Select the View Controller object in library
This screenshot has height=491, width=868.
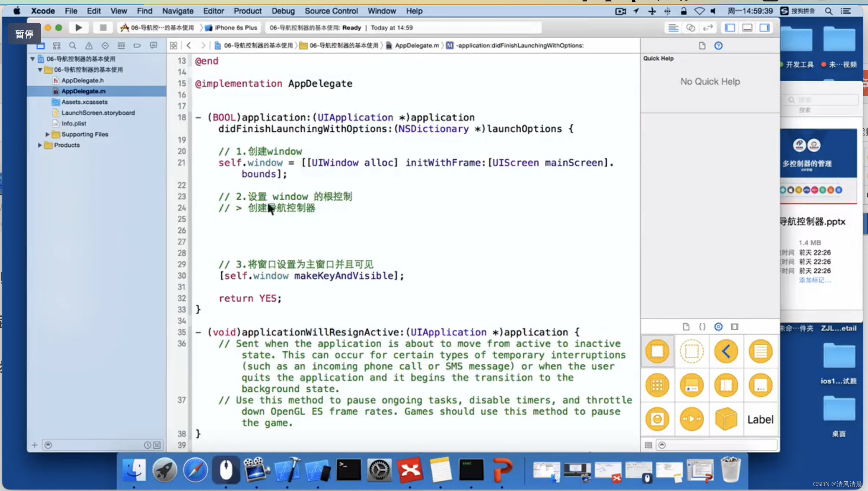pyautogui.click(x=657, y=351)
